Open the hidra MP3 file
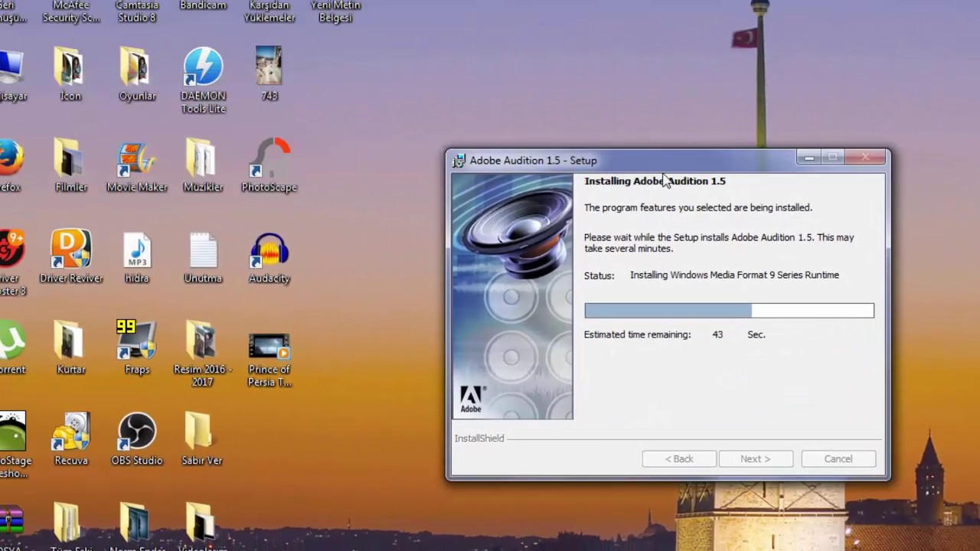Screen dimensions: 980x551 137,256
